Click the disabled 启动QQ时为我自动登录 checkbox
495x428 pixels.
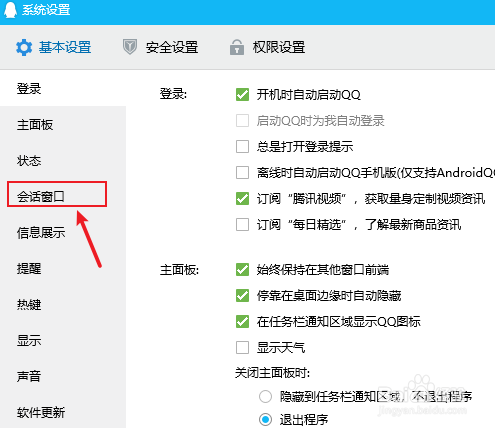click(242, 121)
